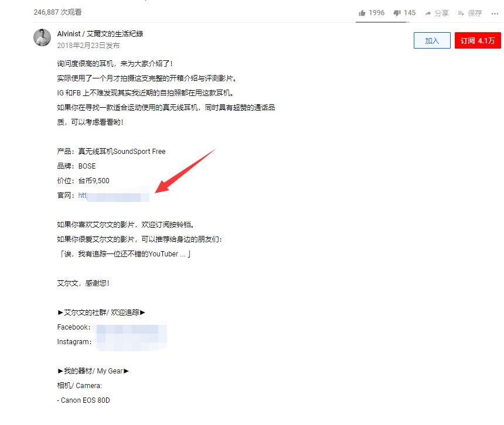This screenshot has height=425, width=504.
Task: Click the 相机/ Camera: line
Action: pyautogui.click(x=79, y=386)
